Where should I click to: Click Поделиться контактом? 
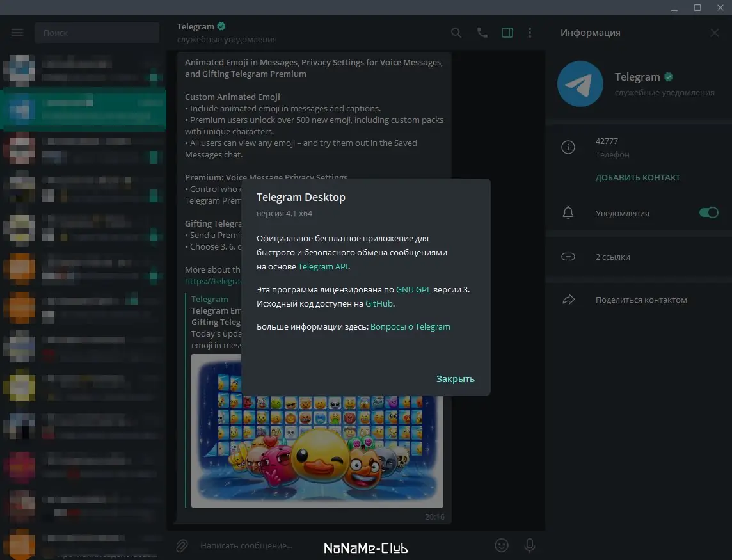click(641, 300)
